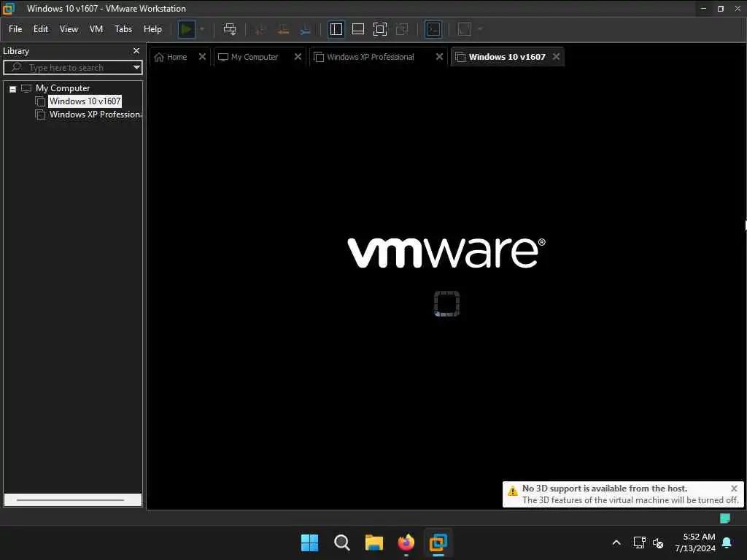Open the View menu

tap(69, 29)
